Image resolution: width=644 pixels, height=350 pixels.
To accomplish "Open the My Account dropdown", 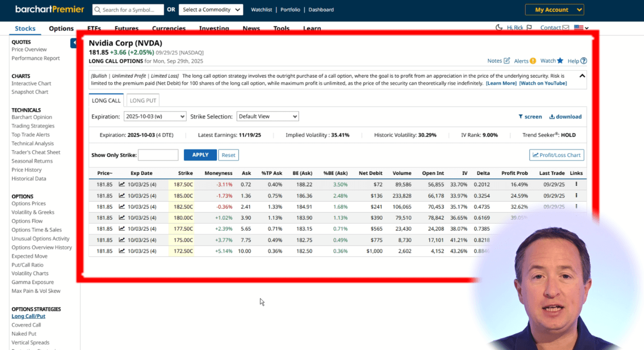I will coord(554,10).
